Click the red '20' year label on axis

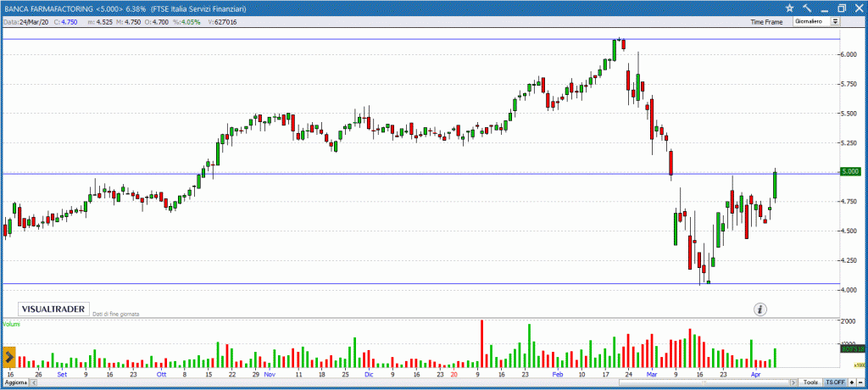coord(454,375)
